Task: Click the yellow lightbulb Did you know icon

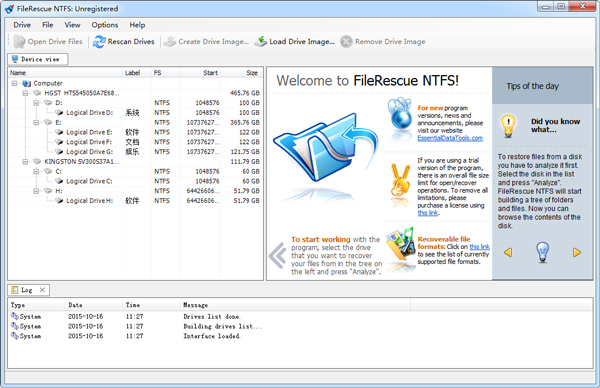Action: 508,126
